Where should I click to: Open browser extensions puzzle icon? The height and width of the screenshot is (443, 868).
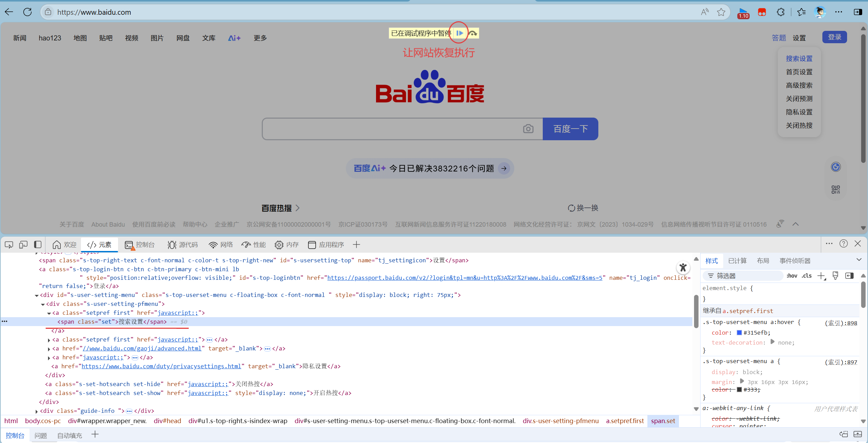(x=781, y=12)
